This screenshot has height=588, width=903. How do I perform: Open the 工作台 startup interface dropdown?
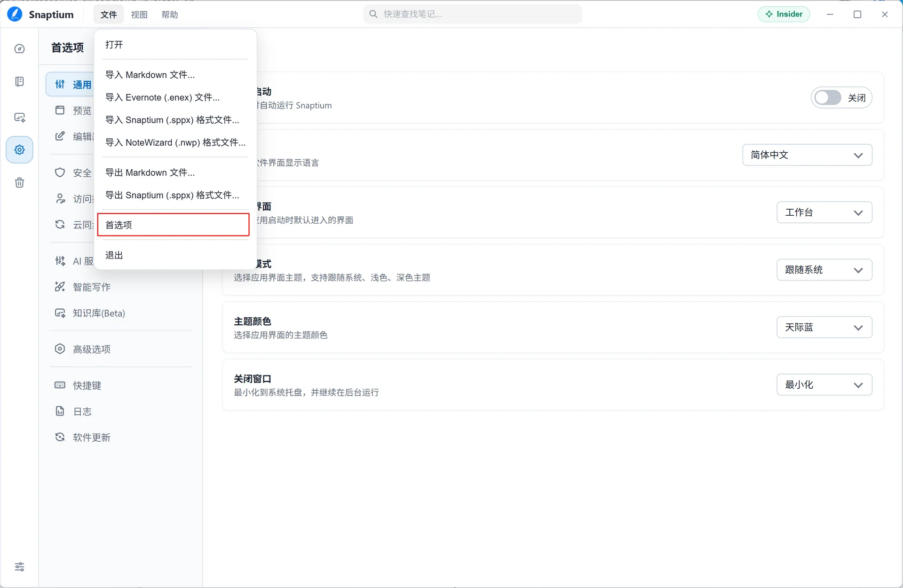click(x=824, y=212)
